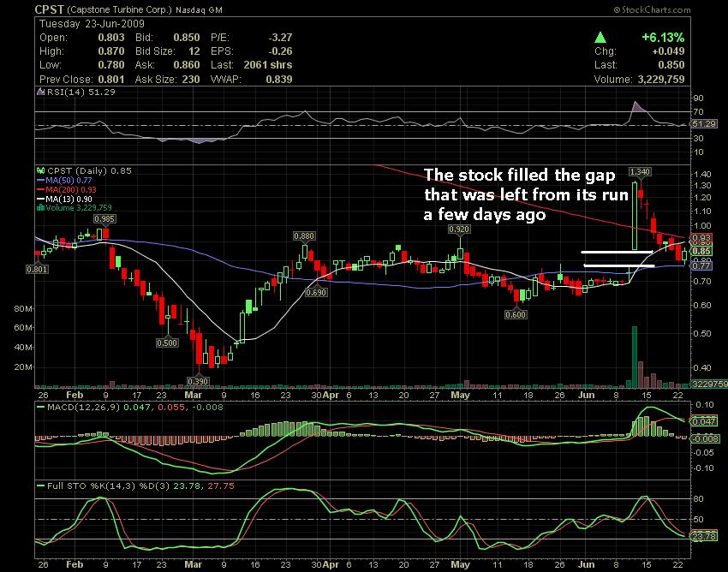Click the 1.340 June peak price label

pyautogui.click(x=640, y=172)
